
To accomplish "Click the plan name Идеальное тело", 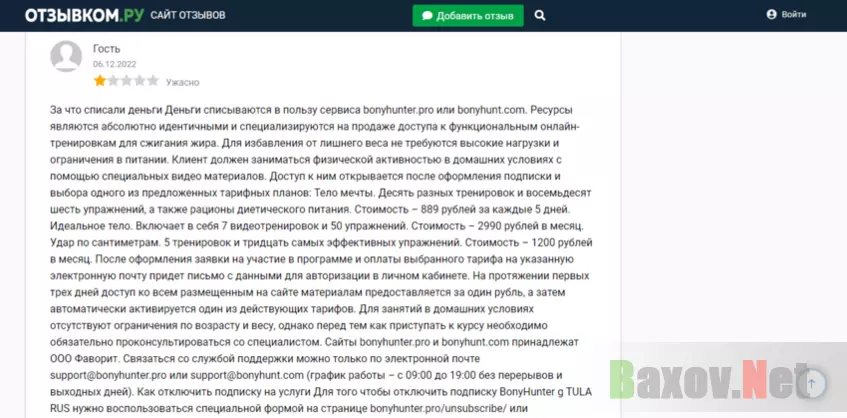I will (90, 225).
